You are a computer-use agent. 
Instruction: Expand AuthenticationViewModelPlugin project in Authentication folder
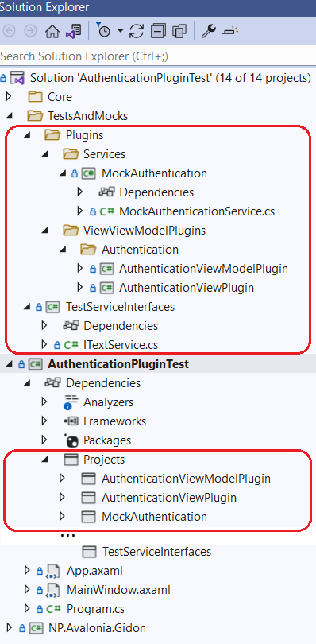tap(80, 269)
